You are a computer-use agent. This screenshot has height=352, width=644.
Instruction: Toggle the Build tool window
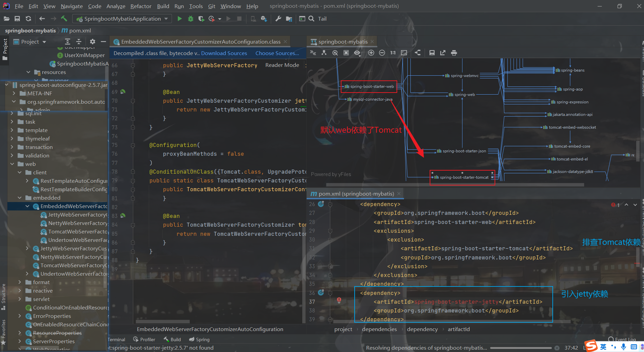pos(172,340)
